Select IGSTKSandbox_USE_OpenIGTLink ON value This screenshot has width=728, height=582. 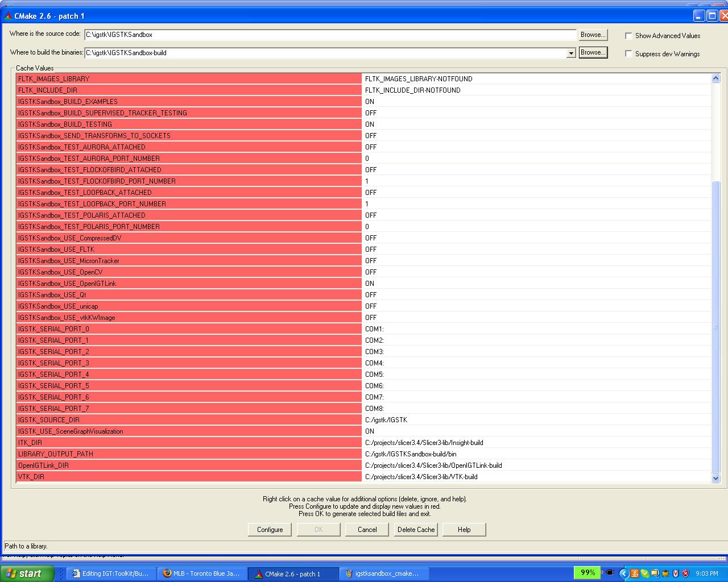[370, 284]
